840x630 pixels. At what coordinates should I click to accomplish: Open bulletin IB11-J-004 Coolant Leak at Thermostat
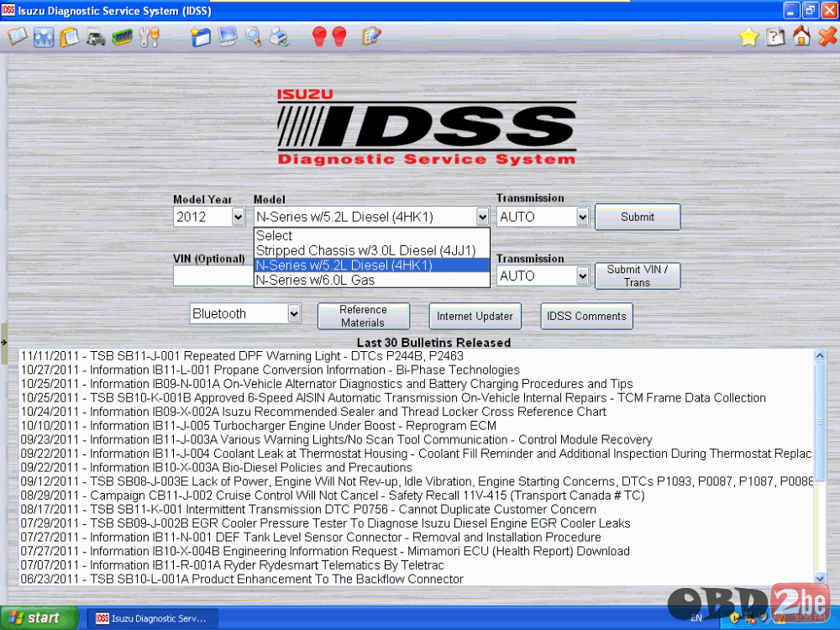[x=417, y=454]
